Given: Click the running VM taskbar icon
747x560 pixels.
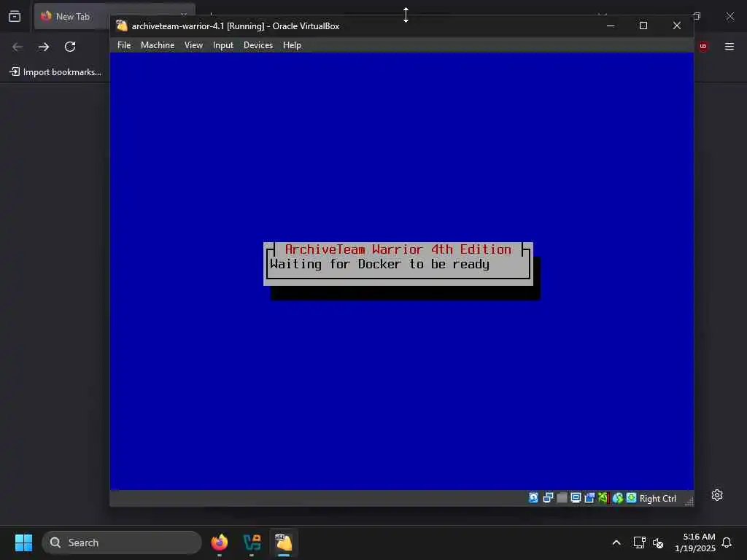Looking at the screenshot, I should [284, 542].
